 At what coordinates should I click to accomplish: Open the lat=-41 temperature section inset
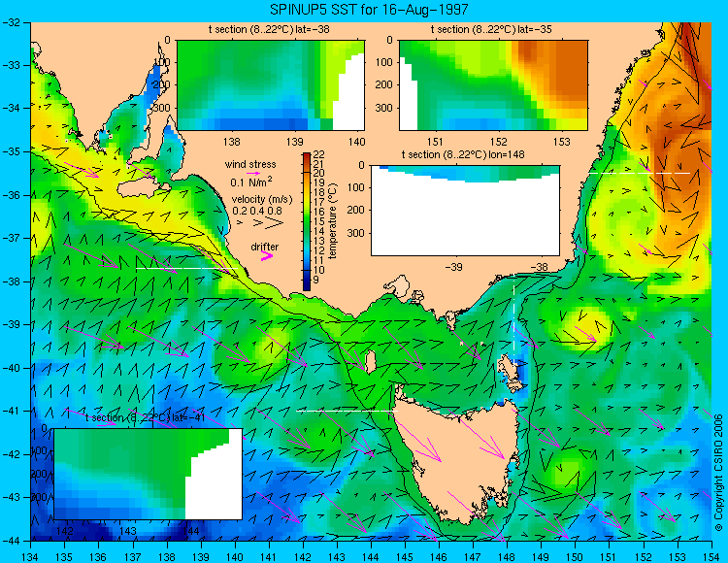[x=149, y=474]
